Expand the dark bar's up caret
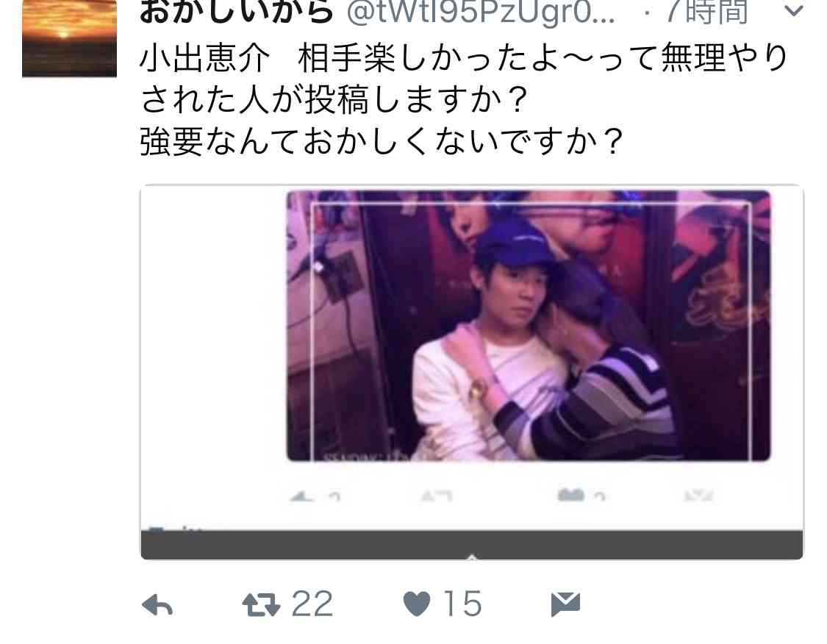This screenshot has width=827, height=644. point(472,557)
